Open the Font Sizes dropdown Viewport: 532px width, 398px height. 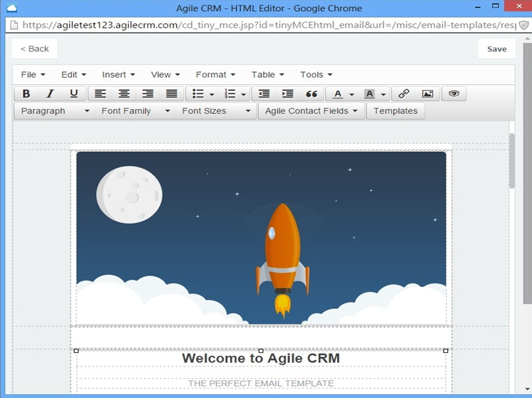pyautogui.click(x=216, y=111)
